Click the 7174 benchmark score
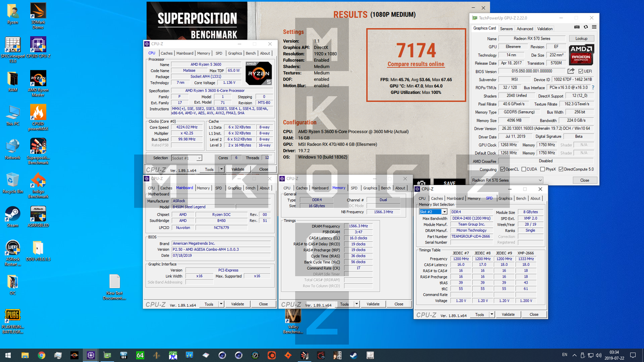This screenshot has height=362, width=644. (416, 50)
